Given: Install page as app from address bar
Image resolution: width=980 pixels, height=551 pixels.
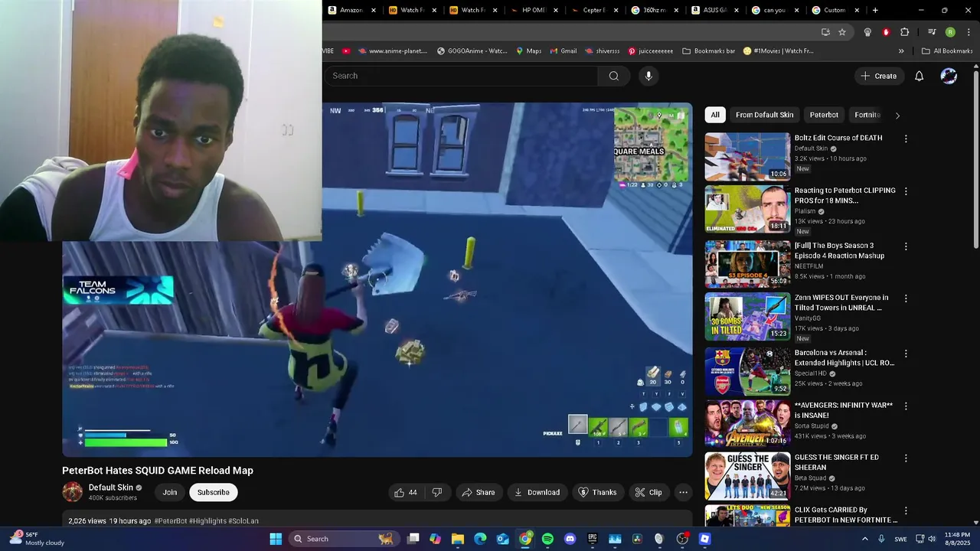Looking at the screenshot, I should [x=825, y=32].
